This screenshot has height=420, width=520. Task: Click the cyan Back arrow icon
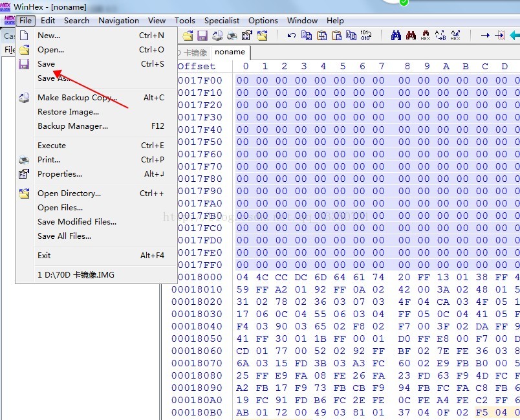[x=515, y=36]
